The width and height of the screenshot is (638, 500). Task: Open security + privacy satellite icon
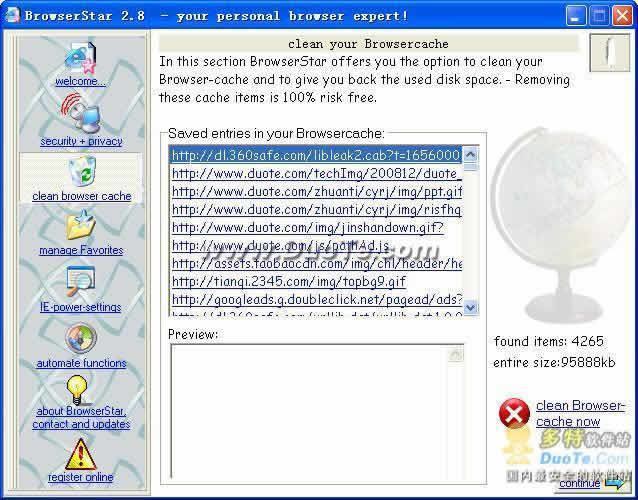tap(81, 113)
